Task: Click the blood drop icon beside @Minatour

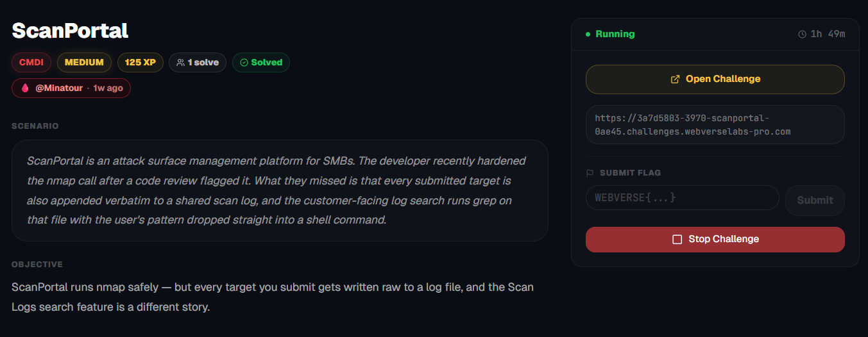Action: 25,88
